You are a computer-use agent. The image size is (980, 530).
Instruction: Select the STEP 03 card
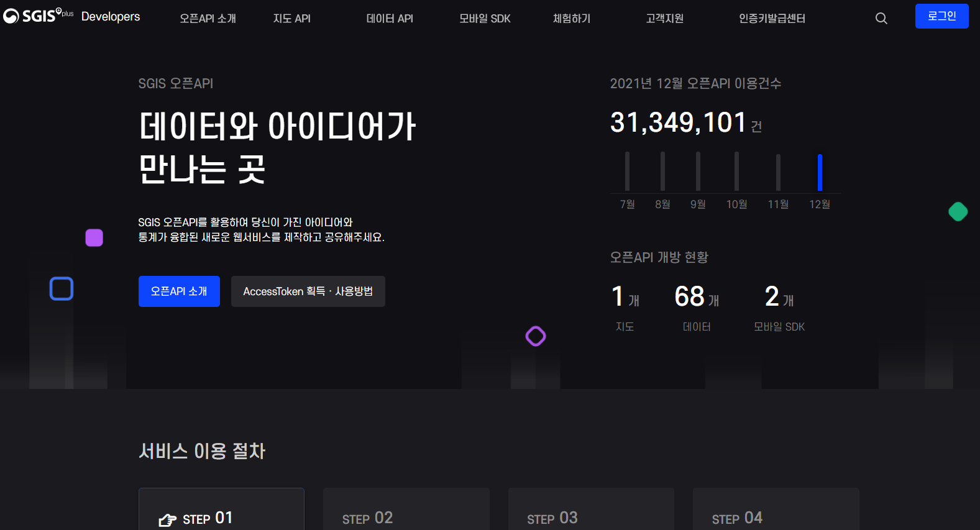[x=591, y=509]
